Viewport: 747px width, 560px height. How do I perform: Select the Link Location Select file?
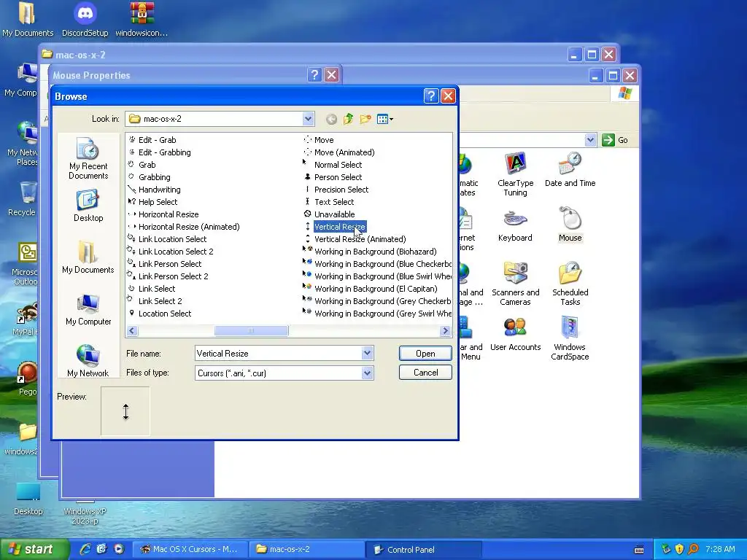point(167,239)
